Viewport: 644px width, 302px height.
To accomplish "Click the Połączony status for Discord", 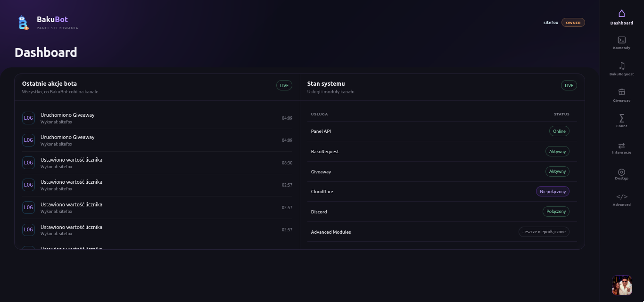I will click(x=556, y=212).
